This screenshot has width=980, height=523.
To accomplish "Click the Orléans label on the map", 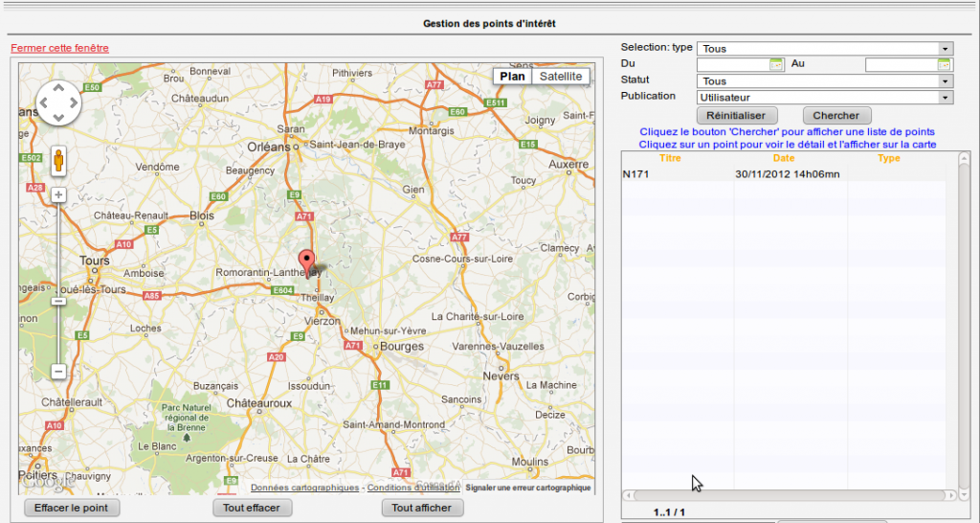I will [x=269, y=147].
